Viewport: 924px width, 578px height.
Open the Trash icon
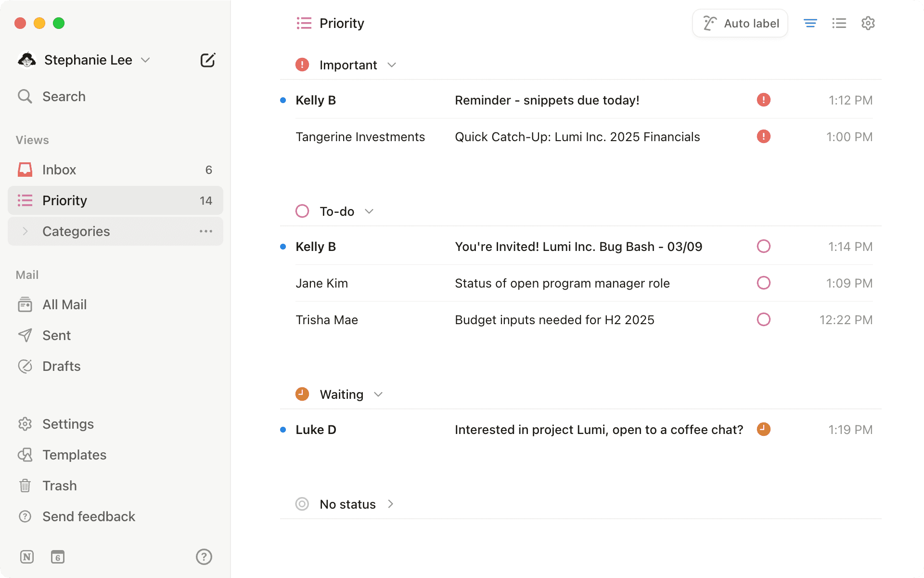point(25,486)
